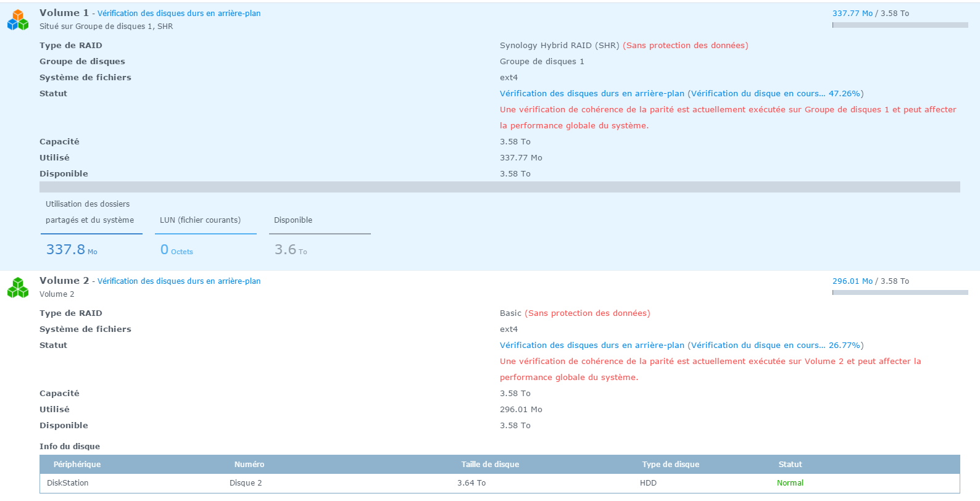
Task: Click 296.01 Mo usage text in Volume 2 header
Action: 852,281
